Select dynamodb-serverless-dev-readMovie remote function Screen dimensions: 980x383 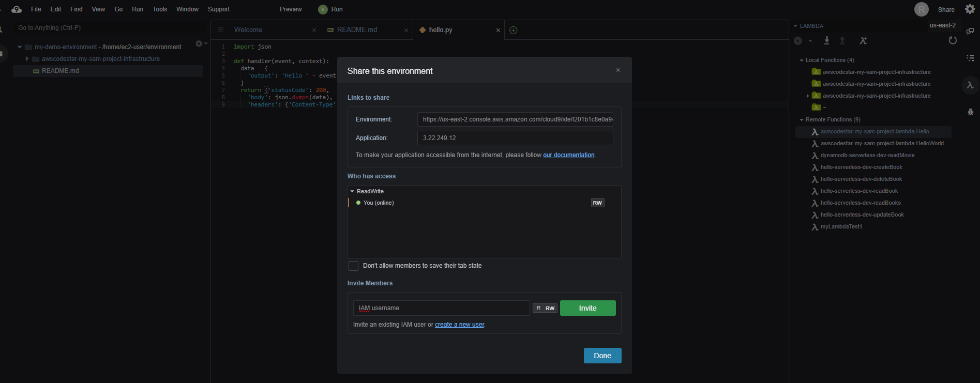(867, 156)
